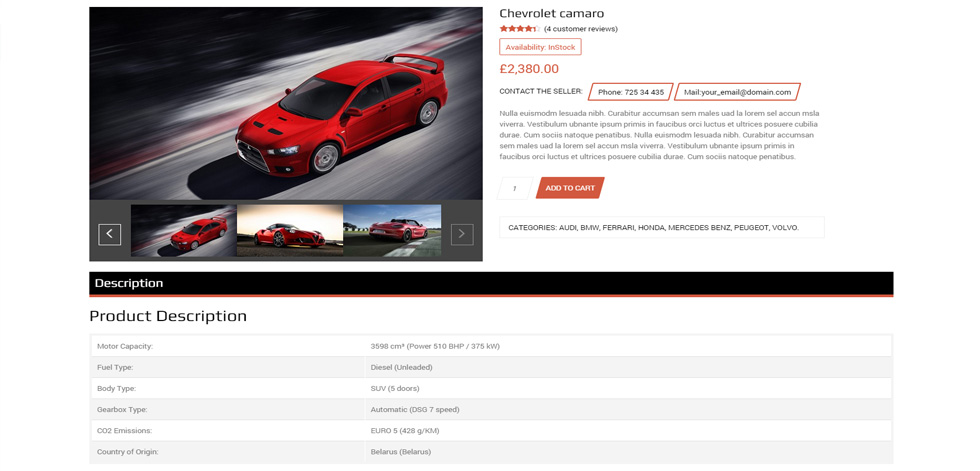Open the Description tab
This screenshot has height=471, width=980.
coord(129,283)
